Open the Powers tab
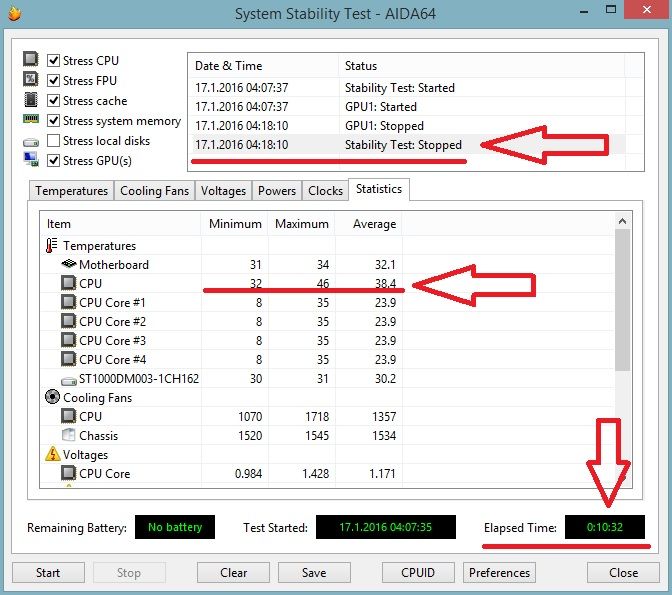 pyautogui.click(x=277, y=191)
